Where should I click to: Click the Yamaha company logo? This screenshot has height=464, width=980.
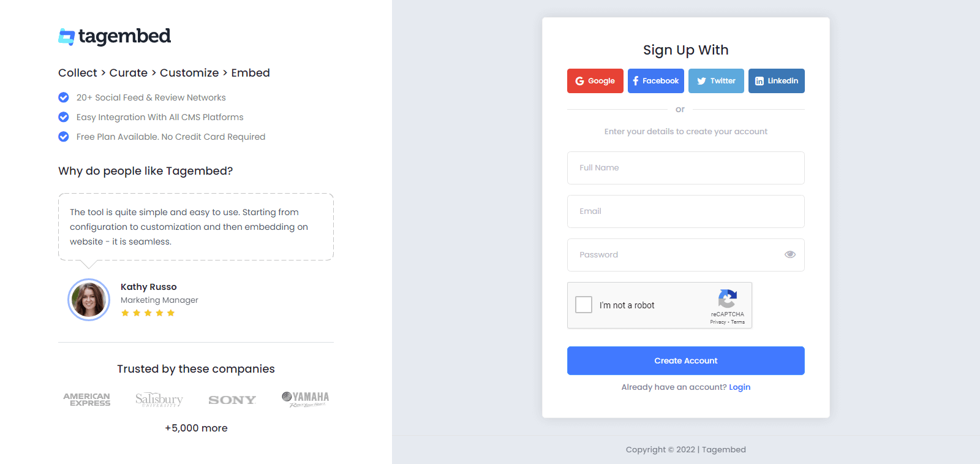pos(305,398)
